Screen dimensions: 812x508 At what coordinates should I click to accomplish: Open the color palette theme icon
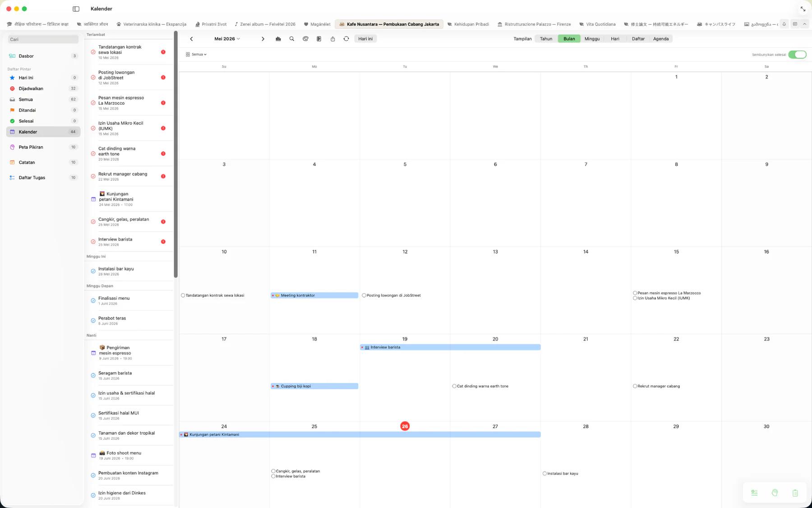click(305, 39)
